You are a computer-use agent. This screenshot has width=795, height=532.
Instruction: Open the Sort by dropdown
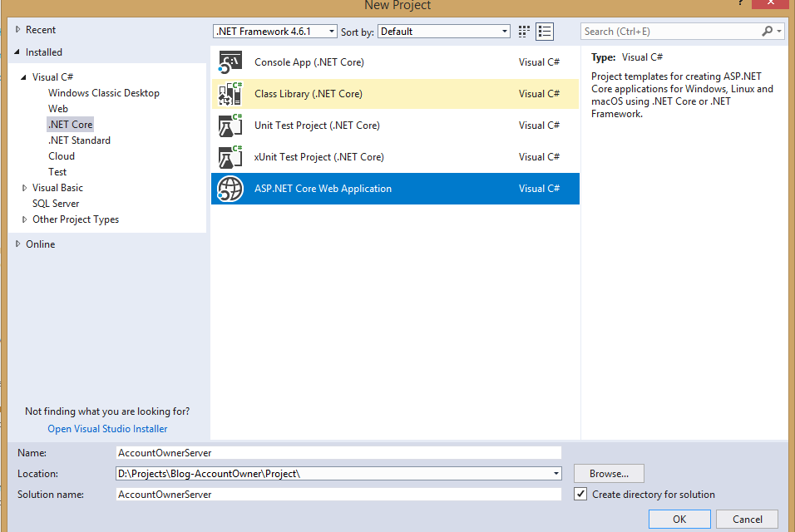(x=505, y=32)
